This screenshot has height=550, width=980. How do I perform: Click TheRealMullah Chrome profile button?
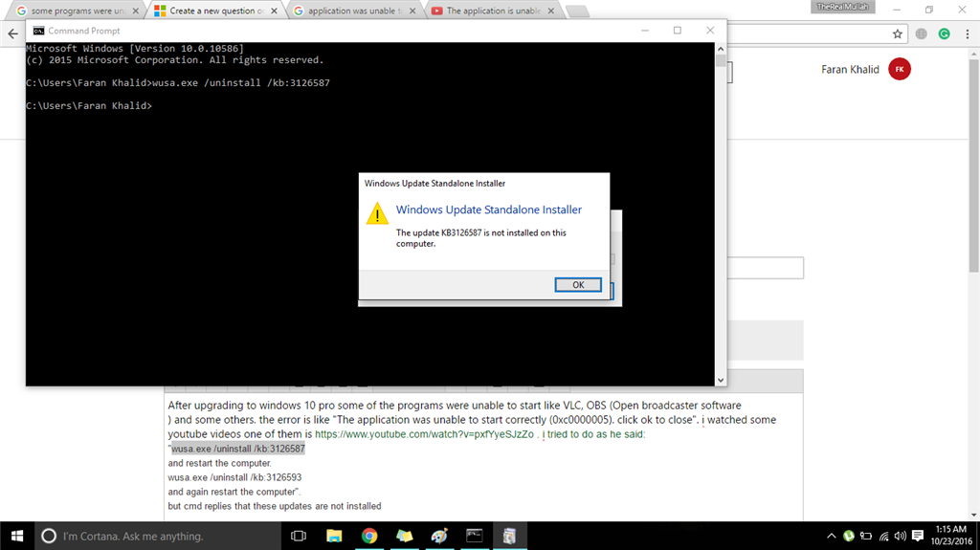(x=842, y=7)
